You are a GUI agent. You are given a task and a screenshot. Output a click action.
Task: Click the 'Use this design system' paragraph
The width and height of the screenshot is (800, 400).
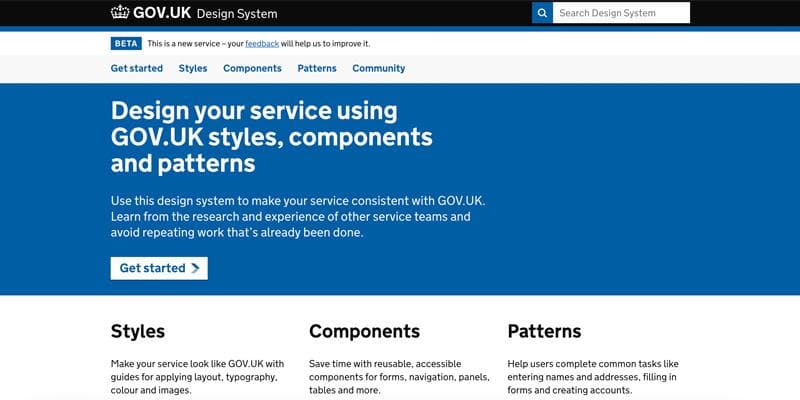click(x=298, y=217)
